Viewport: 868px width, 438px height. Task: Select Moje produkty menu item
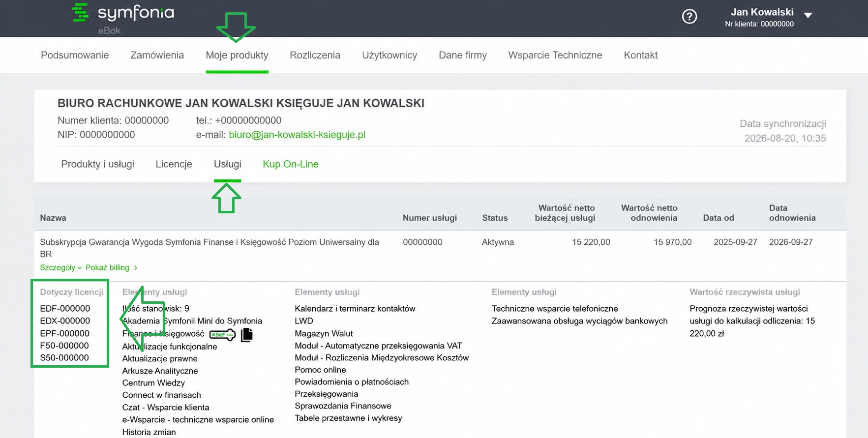click(237, 55)
